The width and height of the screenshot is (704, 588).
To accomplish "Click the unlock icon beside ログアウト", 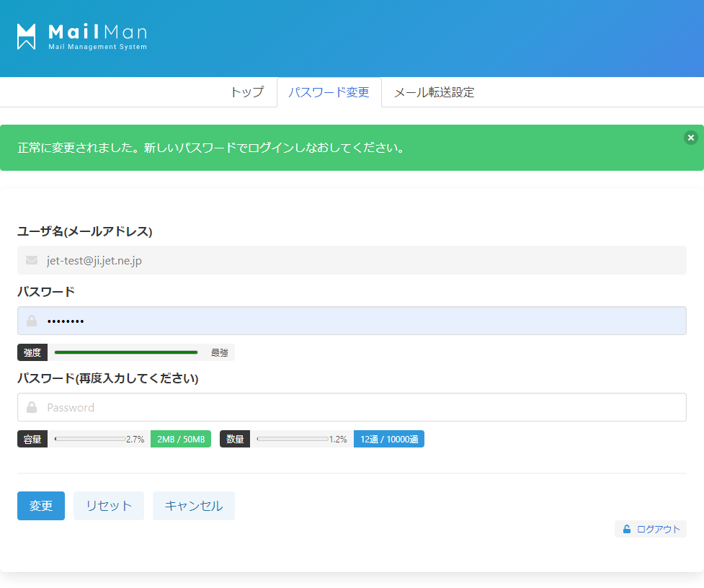I will click(627, 529).
